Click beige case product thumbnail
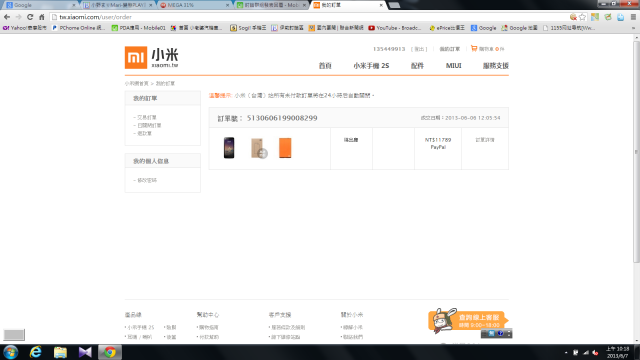Viewport: 640px width, 360px height. (x=258, y=148)
